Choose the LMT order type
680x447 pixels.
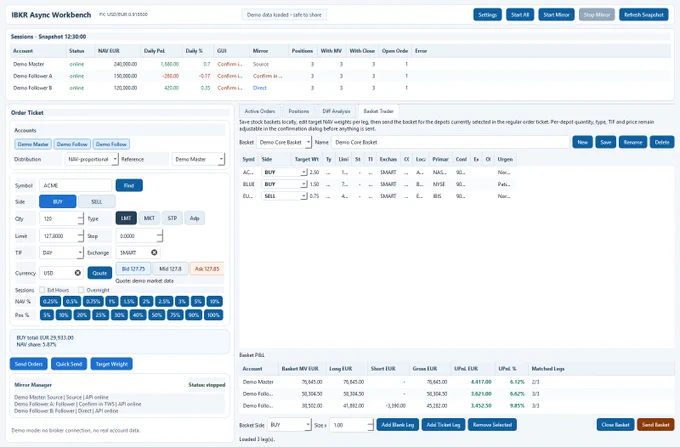[126, 218]
